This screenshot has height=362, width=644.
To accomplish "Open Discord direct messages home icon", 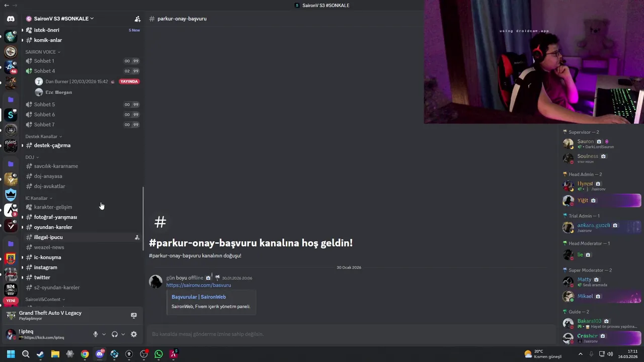I will pos(11,19).
